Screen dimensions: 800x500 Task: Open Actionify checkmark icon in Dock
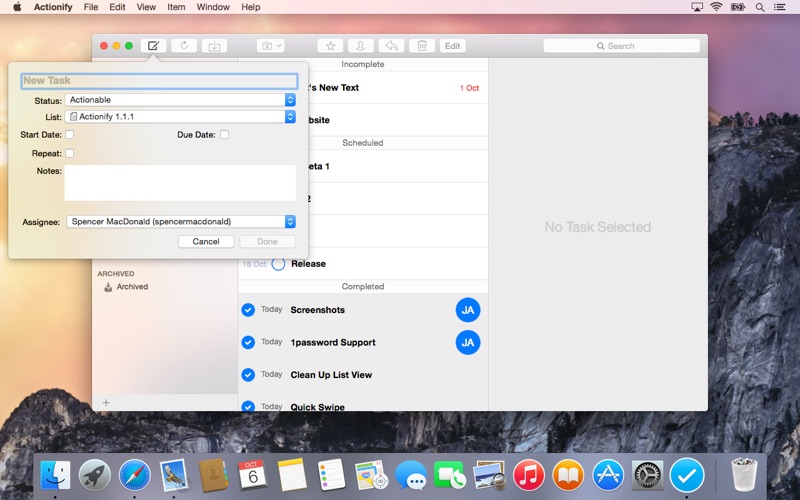(x=687, y=476)
